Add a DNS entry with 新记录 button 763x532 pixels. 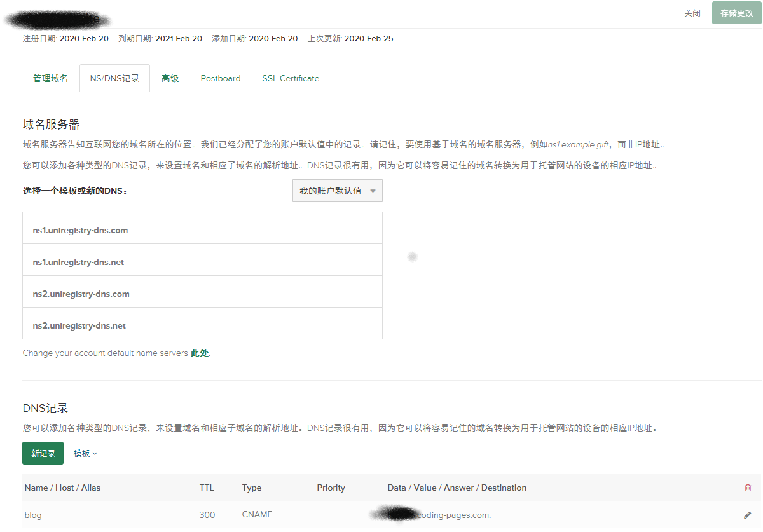click(43, 453)
